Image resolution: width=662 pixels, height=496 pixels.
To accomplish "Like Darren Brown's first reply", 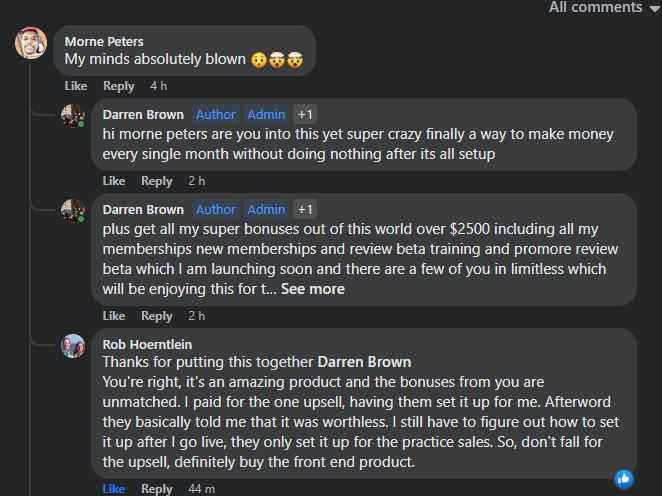I will click(114, 181).
